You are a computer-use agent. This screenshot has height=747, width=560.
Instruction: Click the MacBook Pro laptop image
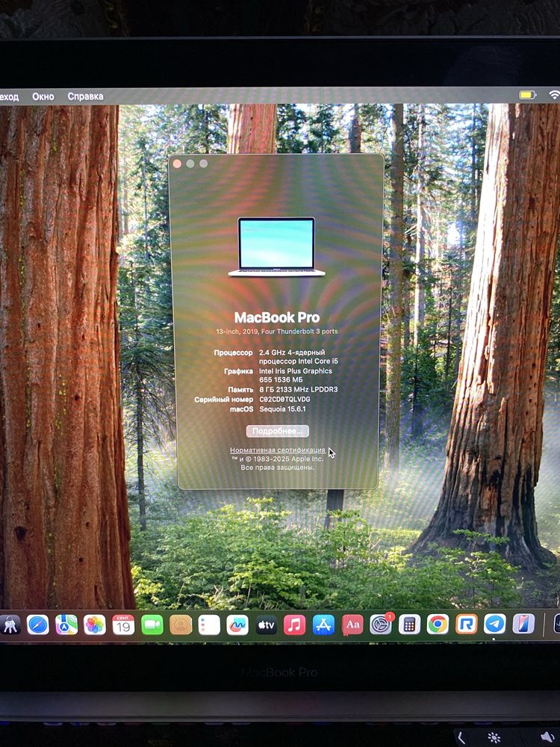(x=277, y=247)
